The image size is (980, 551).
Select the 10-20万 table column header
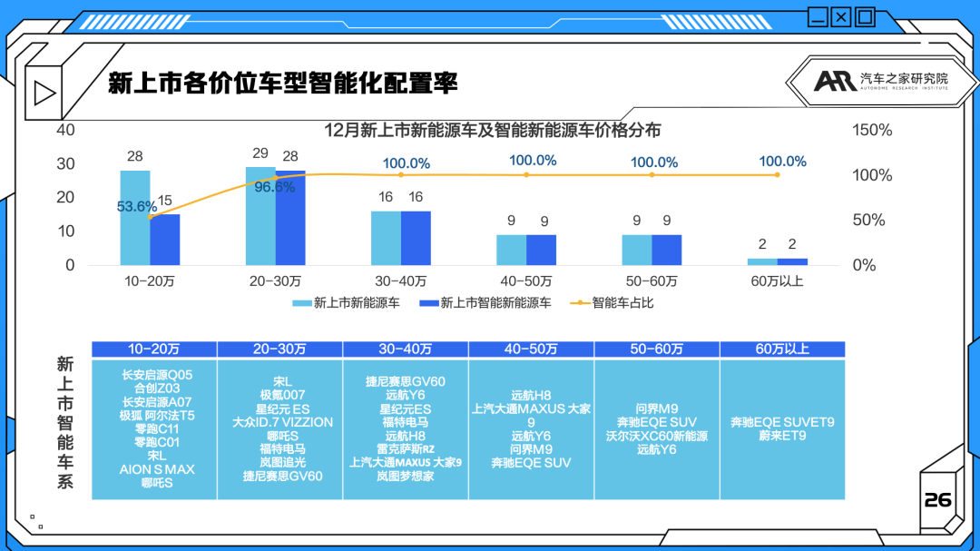pos(154,349)
